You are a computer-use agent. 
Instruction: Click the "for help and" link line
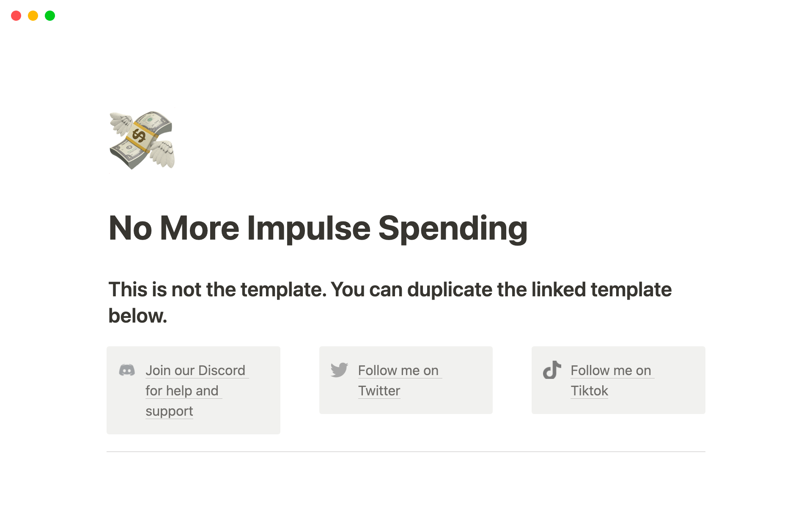pos(182,391)
